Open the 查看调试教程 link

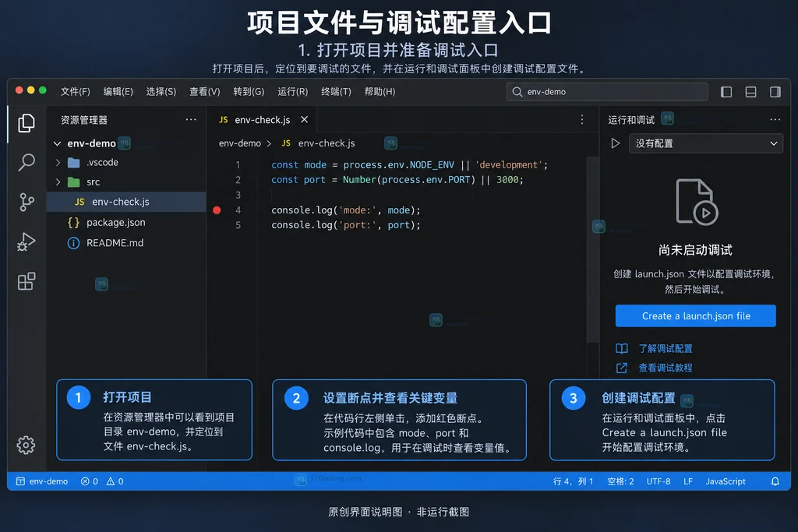coord(666,368)
